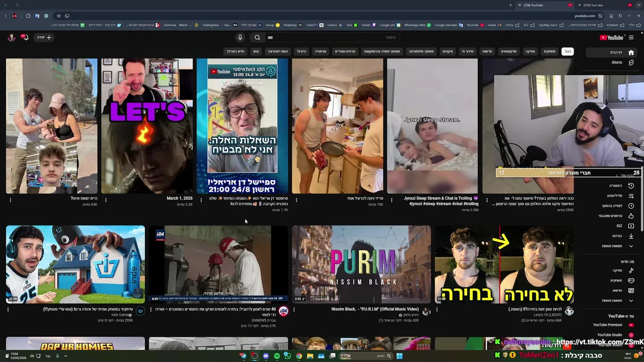Select the Mixes (מיקסים) filter chip
644x362 pixels.
tap(448, 51)
